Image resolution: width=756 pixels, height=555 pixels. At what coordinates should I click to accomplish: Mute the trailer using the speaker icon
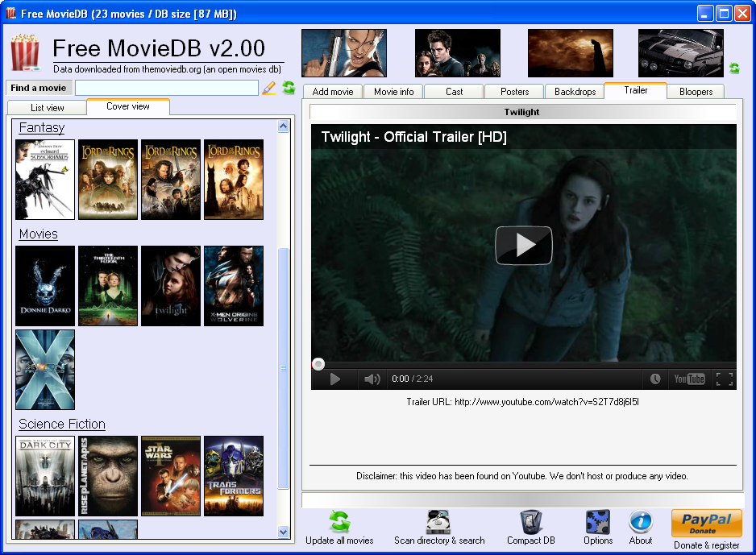(372, 379)
